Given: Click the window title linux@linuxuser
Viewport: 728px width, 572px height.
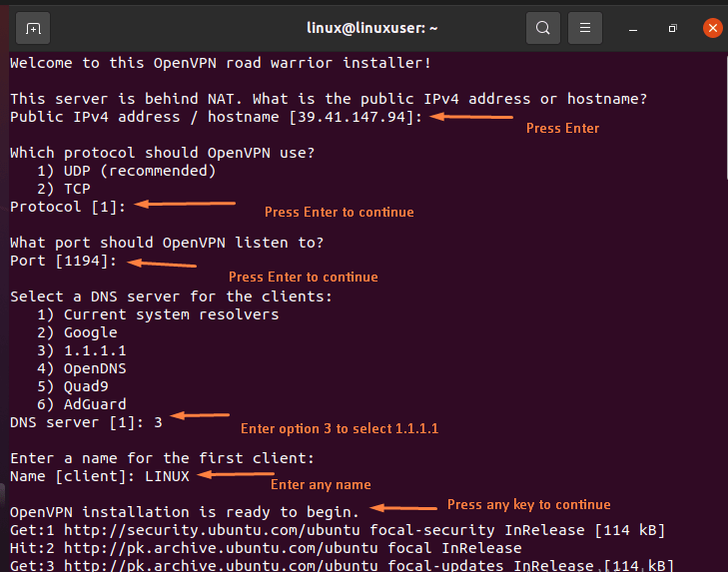Looking at the screenshot, I should tap(371, 28).
